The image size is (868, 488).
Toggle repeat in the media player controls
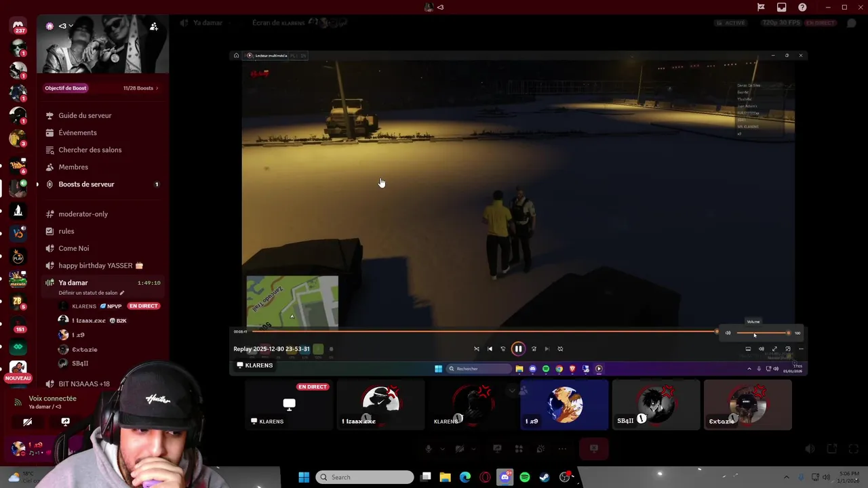click(560, 349)
